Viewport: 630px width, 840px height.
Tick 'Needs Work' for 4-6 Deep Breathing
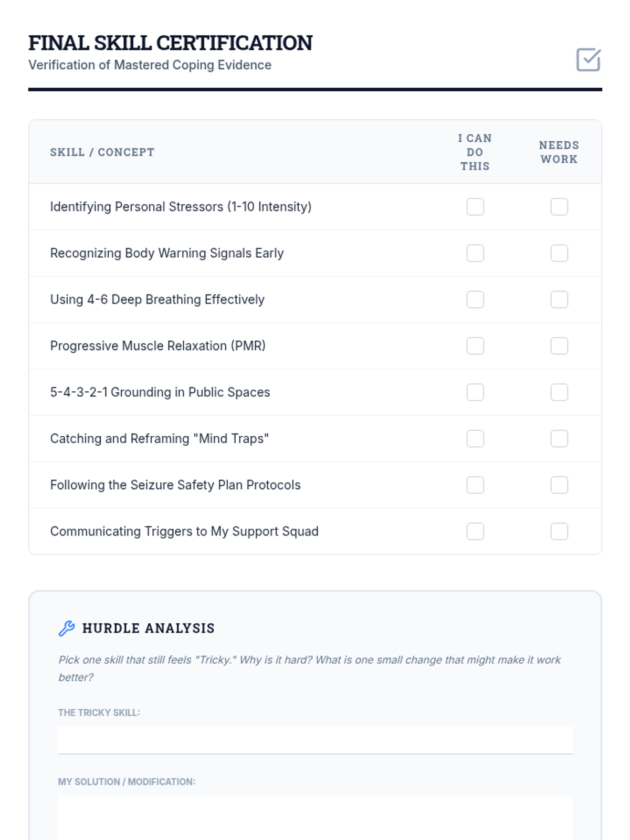pyautogui.click(x=559, y=300)
